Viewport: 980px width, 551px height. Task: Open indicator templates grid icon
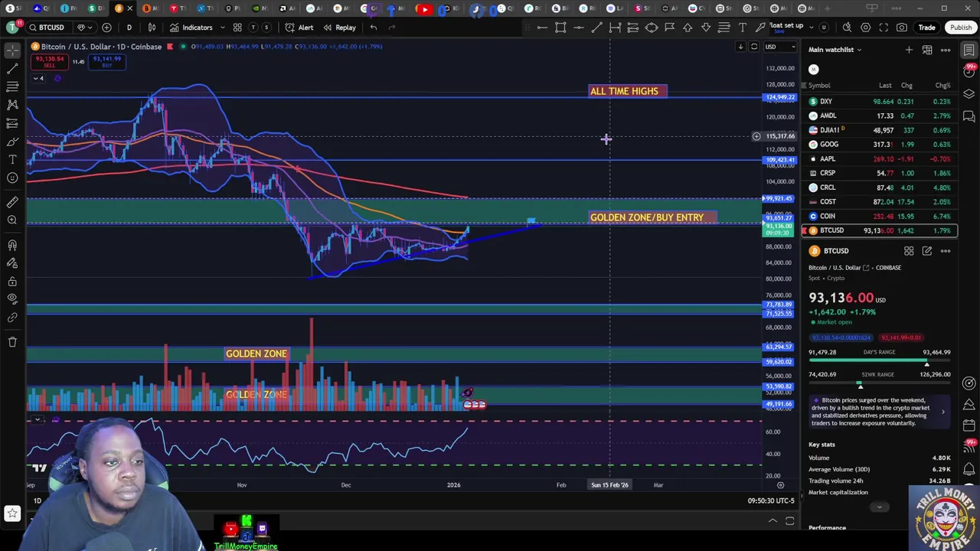point(237,28)
